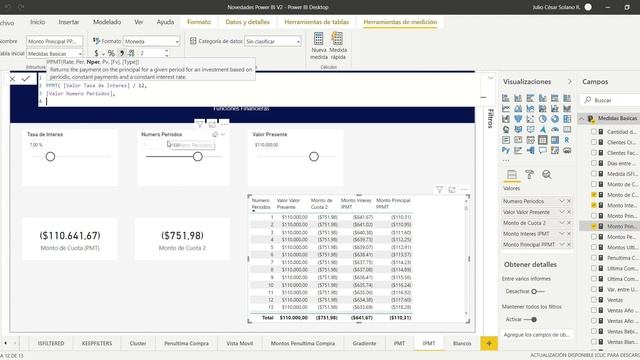Click the Tasa de Interes slider handle

[x=50, y=157]
